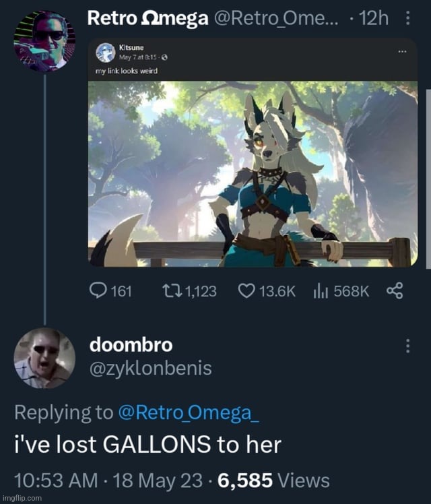Open the doombro display name
This screenshot has height=504, width=431.
[x=131, y=345]
